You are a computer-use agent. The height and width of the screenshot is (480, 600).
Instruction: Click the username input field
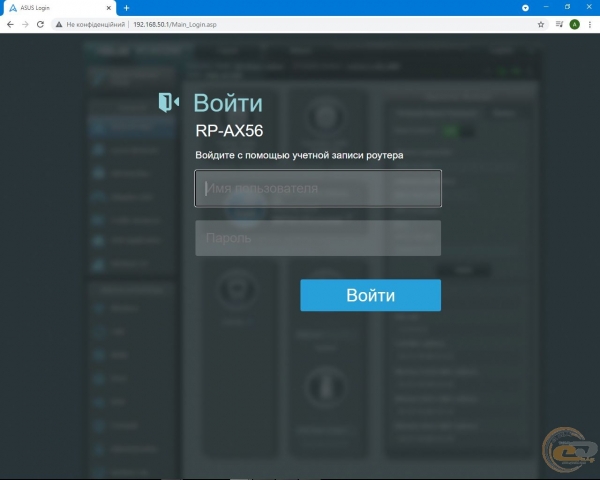318,188
